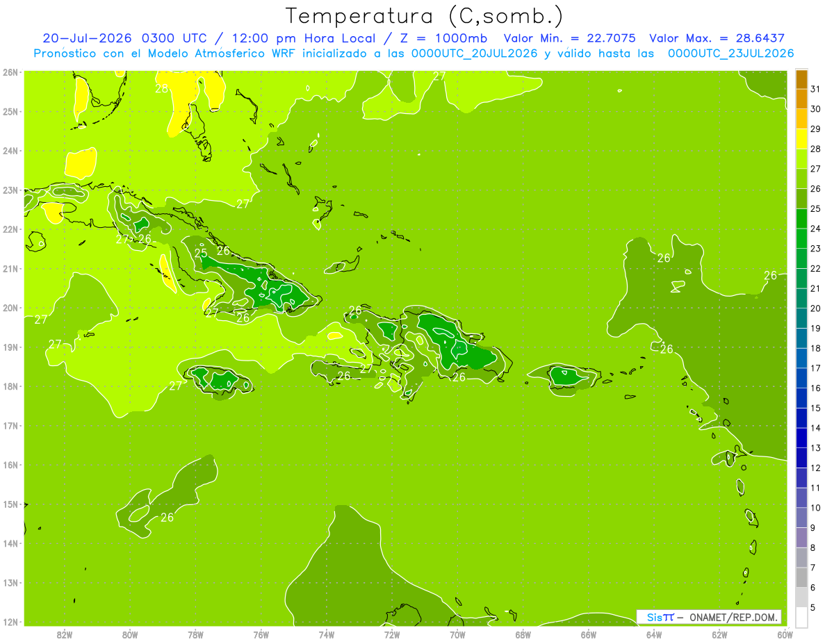Click the "76W" longitude axis label
The width and height of the screenshot is (834, 644).
click(x=261, y=634)
